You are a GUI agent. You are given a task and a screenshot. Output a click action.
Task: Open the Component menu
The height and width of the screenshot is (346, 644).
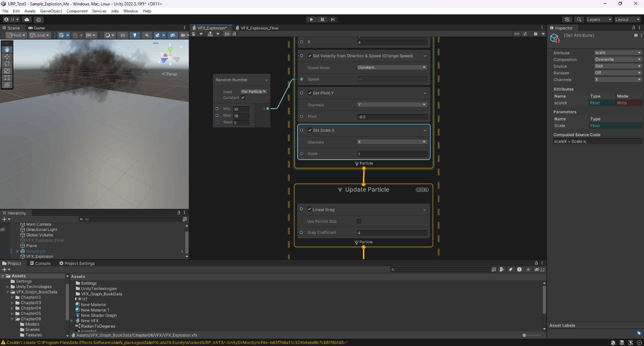pos(77,11)
